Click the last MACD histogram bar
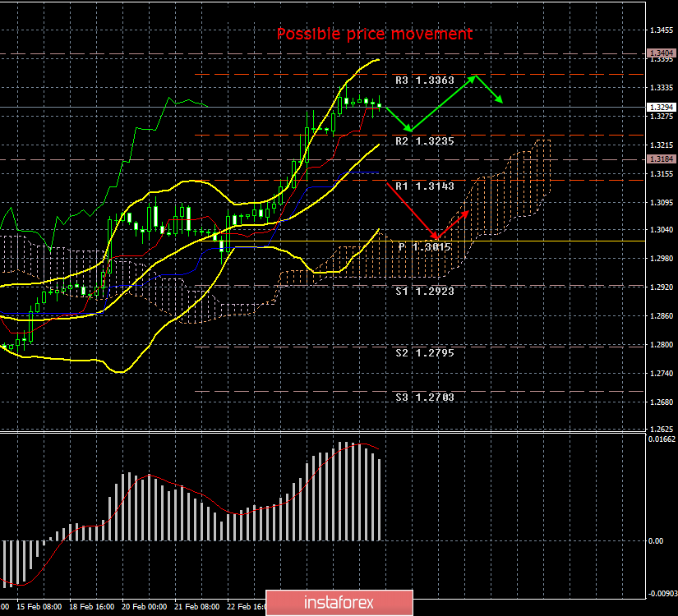Screen dimensions: 678x616 [380, 499]
